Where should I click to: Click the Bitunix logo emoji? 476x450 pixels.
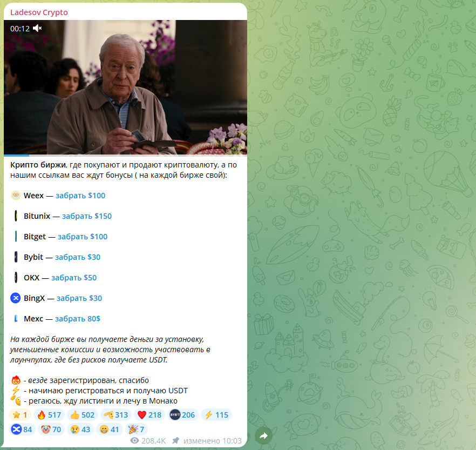16,216
